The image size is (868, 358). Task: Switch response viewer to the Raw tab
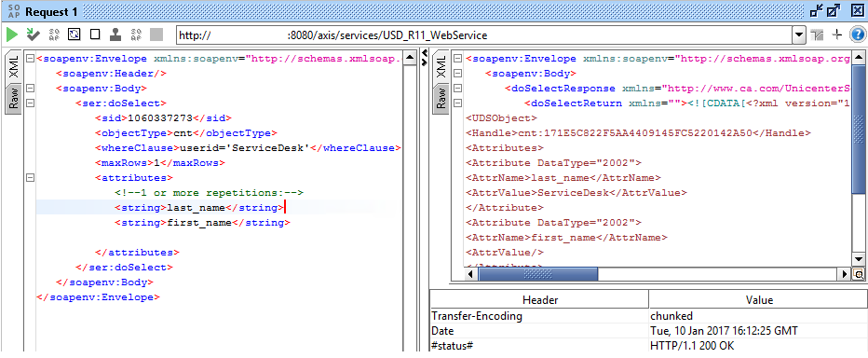point(441,100)
